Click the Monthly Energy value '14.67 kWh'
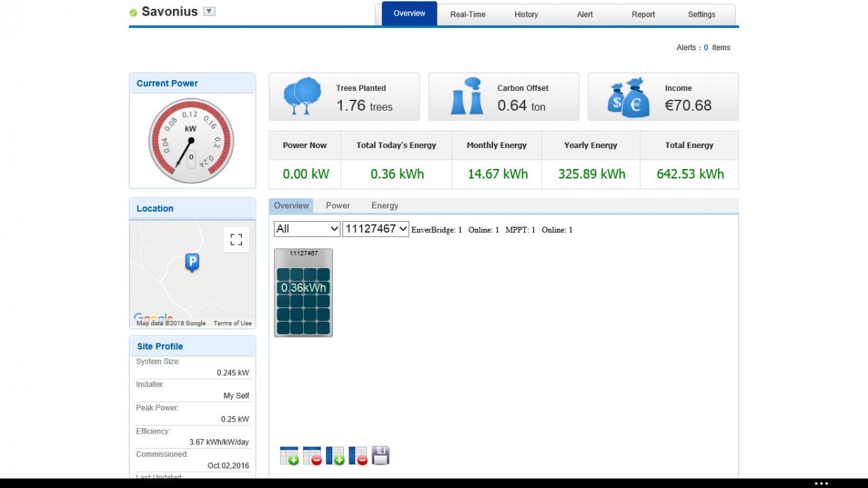 click(498, 174)
